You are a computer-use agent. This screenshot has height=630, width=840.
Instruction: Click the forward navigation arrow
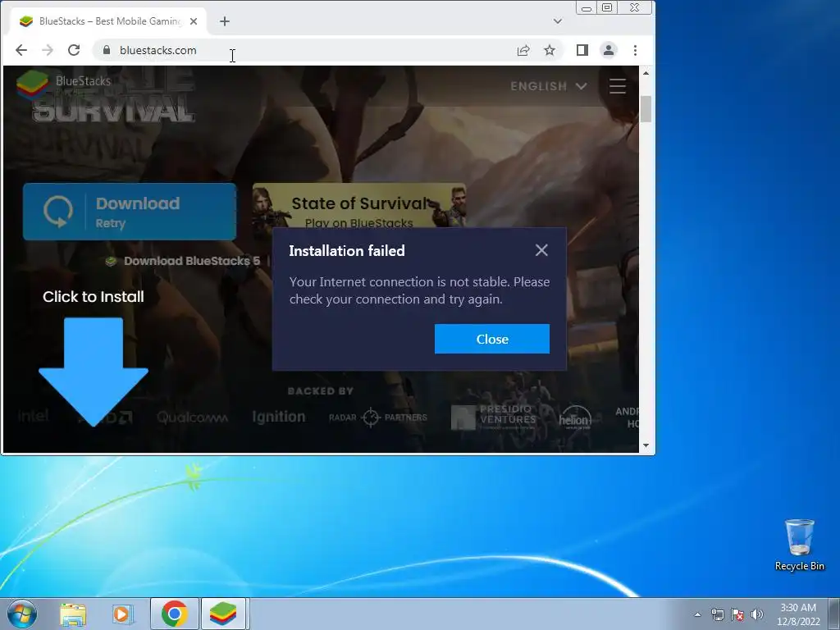click(48, 50)
